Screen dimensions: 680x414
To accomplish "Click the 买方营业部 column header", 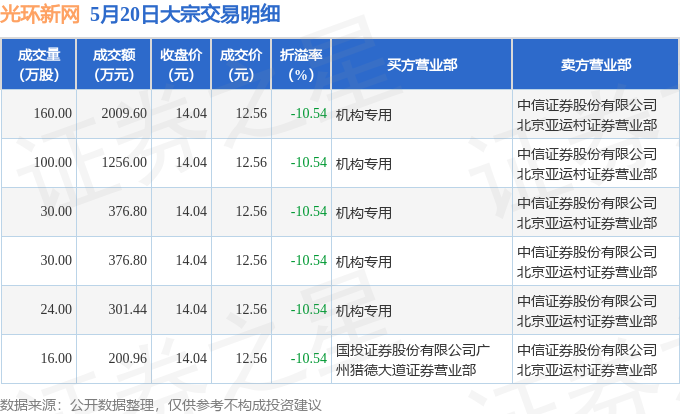I will tap(422, 65).
